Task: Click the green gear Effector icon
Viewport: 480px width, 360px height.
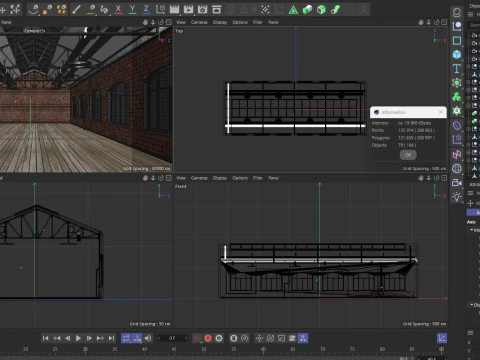Action: click(457, 111)
